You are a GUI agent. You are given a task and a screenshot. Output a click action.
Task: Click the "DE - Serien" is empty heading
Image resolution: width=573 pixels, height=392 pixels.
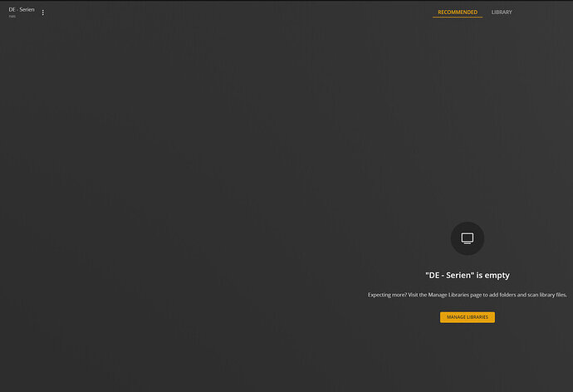point(468,275)
